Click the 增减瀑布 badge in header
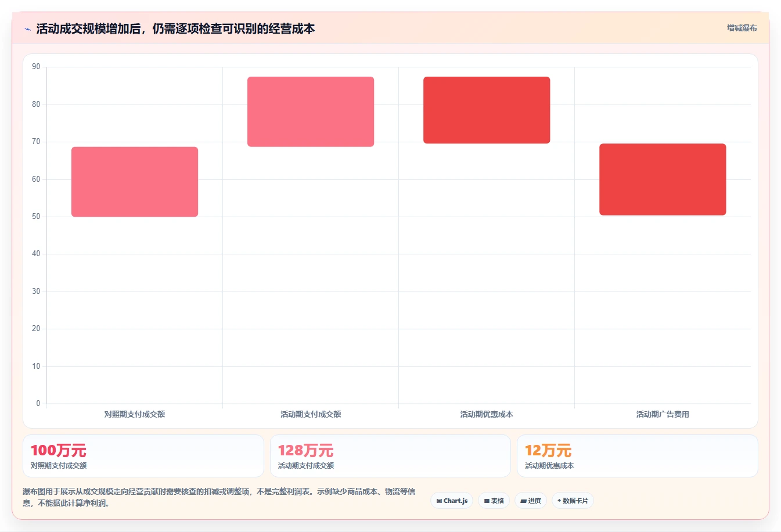This screenshot has height=532, width=781. [x=742, y=28]
